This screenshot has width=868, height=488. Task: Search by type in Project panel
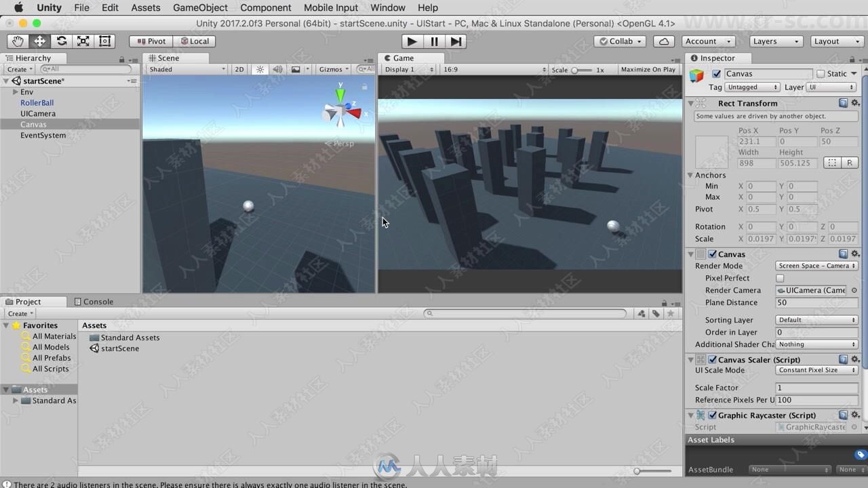click(642, 313)
